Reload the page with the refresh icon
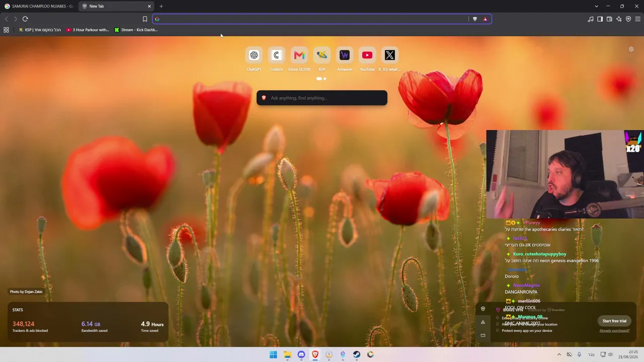 25,19
